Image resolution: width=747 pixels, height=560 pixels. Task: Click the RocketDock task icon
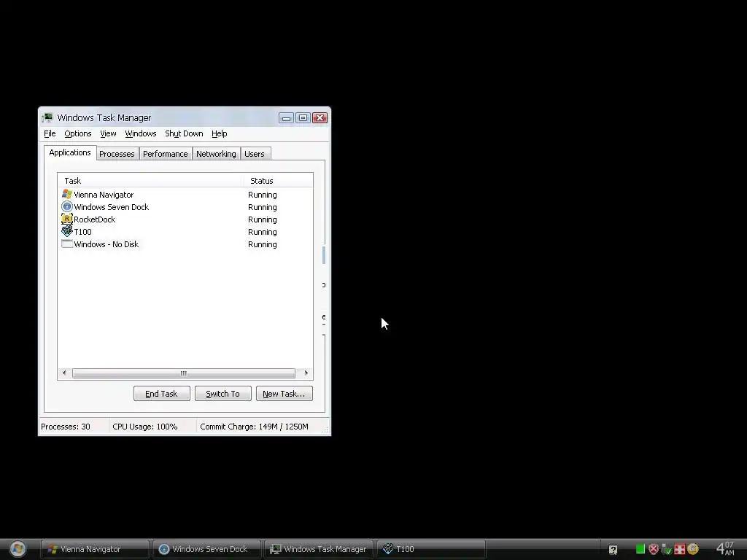click(66, 219)
